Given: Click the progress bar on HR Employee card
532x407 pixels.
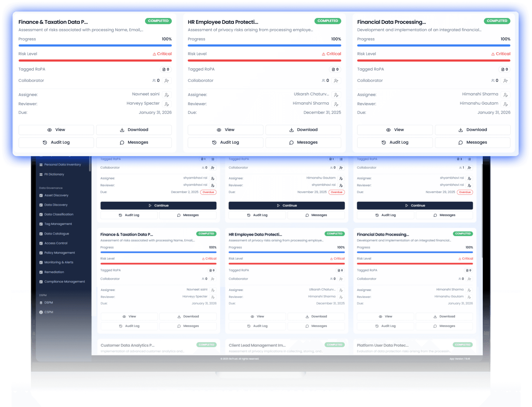Looking at the screenshot, I should click(x=264, y=45).
